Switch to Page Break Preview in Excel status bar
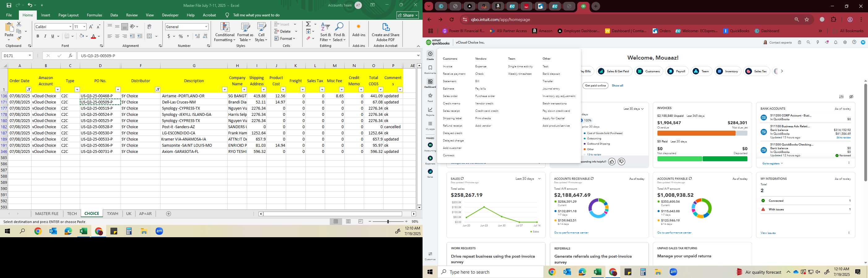This screenshot has width=868, height=278. (361, 221)
